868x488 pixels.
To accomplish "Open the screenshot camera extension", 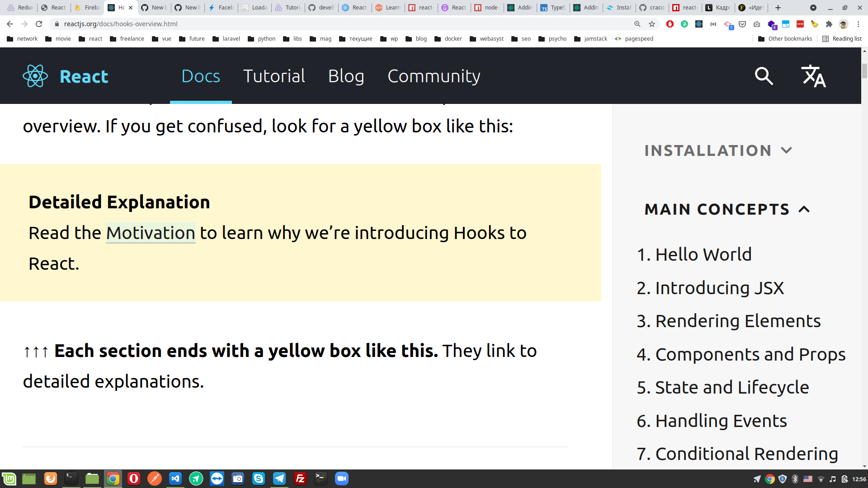I will 756,24.
